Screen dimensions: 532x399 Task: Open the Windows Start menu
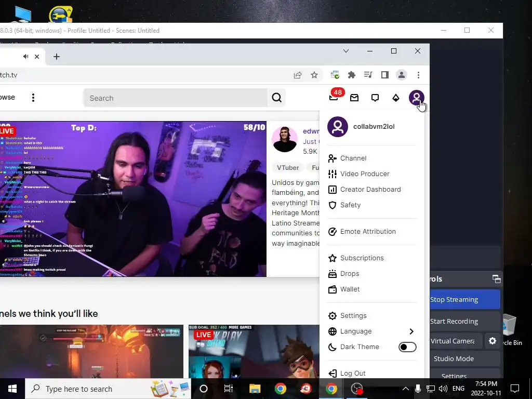[12, 389]
